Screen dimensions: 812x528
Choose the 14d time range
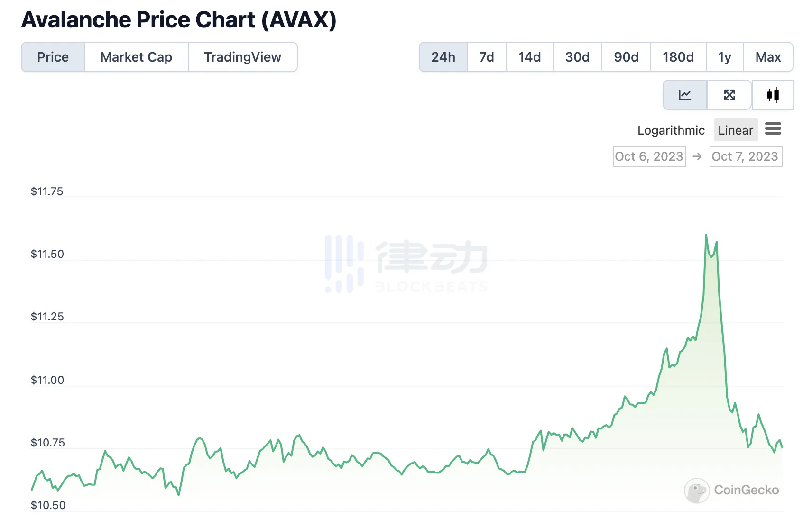tap(529, 57)
